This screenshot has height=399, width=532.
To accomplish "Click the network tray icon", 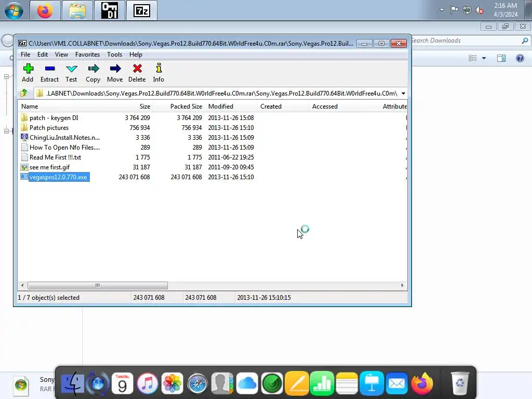I will [x=467, y=10].
